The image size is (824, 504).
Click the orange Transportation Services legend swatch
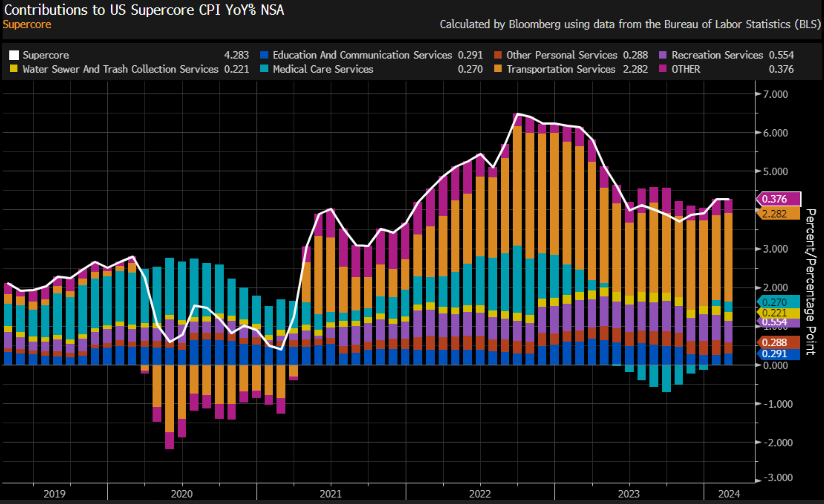[498, 69]
